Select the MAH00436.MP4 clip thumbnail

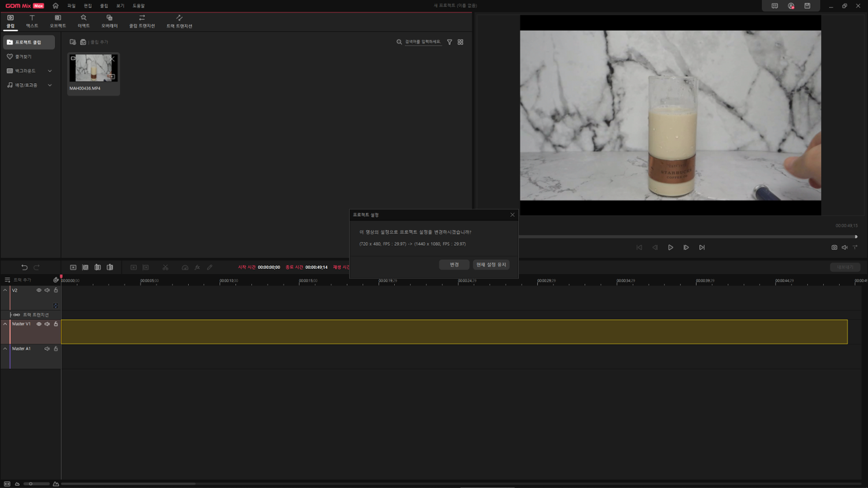[93, 68]
